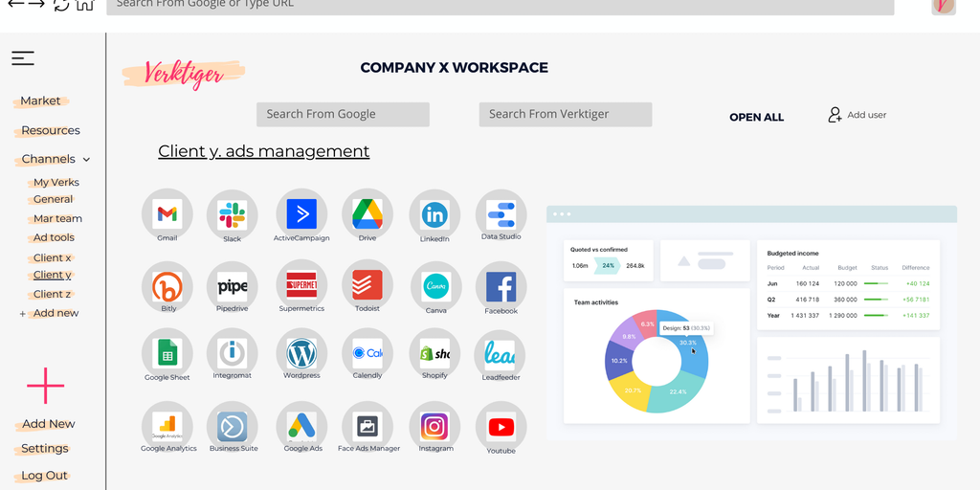Open the Wordpress app icon

point(301,354)
